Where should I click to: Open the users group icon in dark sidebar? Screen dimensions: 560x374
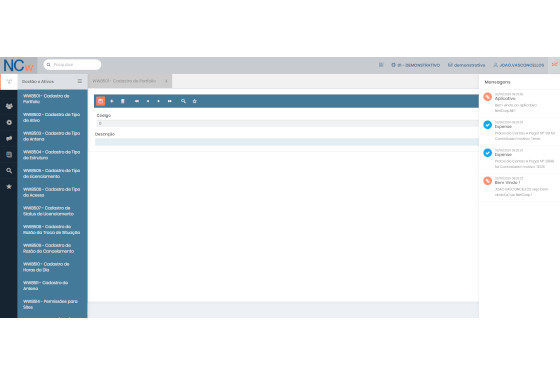coord(9,106)
